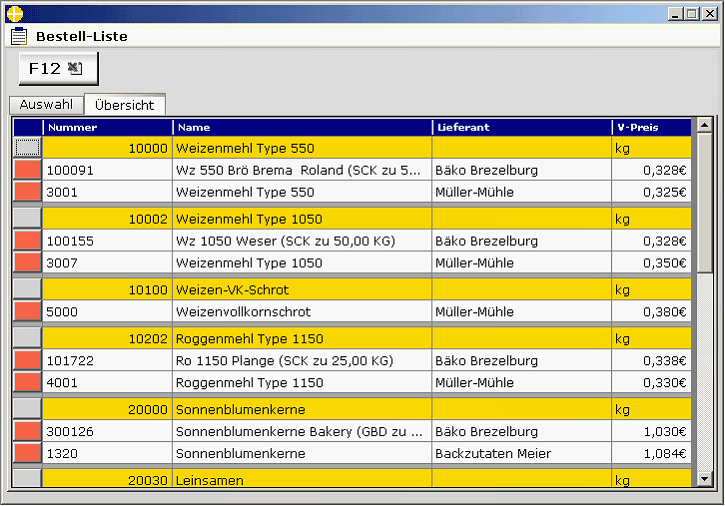This screenshot has width=725, height=506.
Task: Click scrollbar down arrow
Action: pos(704,479)
